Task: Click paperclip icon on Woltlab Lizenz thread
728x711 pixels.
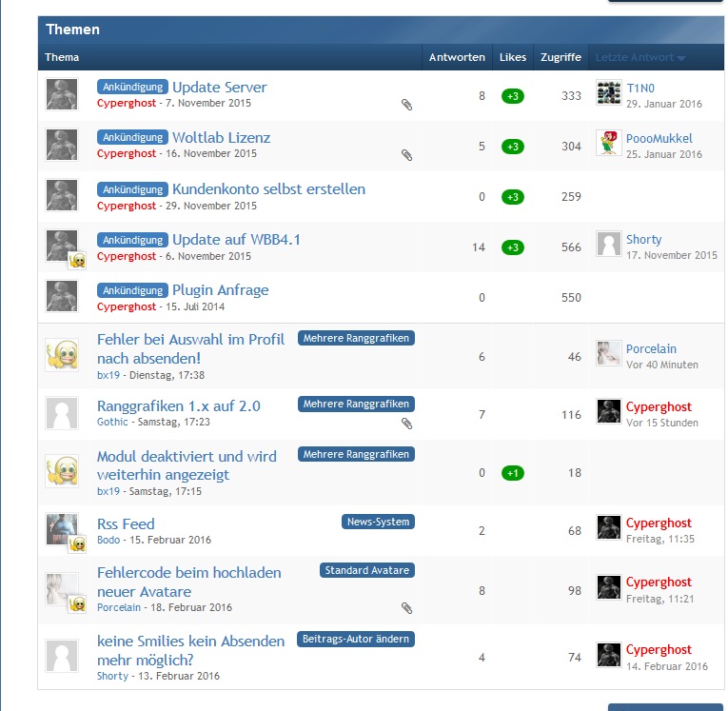Action: click(x=406, y=154)
